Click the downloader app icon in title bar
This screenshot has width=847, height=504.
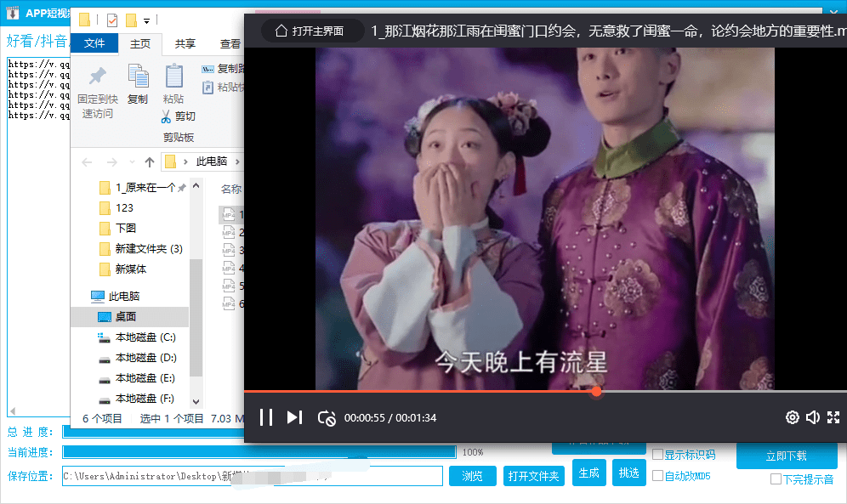[x=13, y=13]
